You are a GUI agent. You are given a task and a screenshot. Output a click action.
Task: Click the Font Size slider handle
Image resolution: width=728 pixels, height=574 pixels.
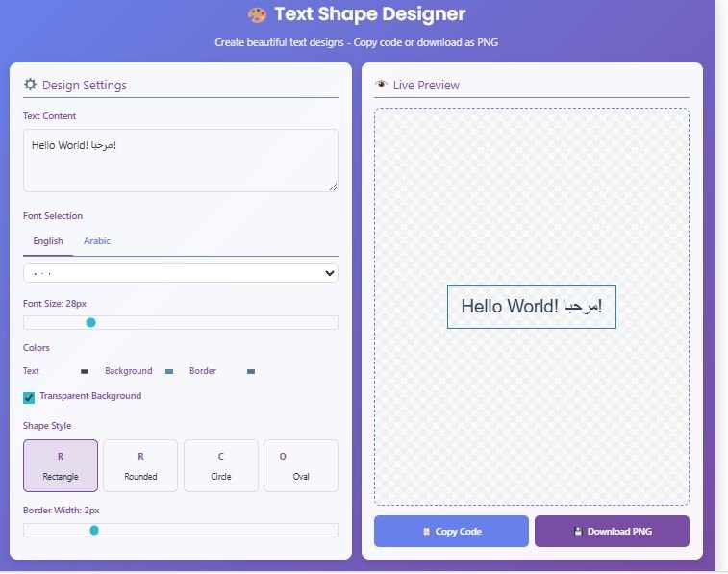tap(91, 323)
